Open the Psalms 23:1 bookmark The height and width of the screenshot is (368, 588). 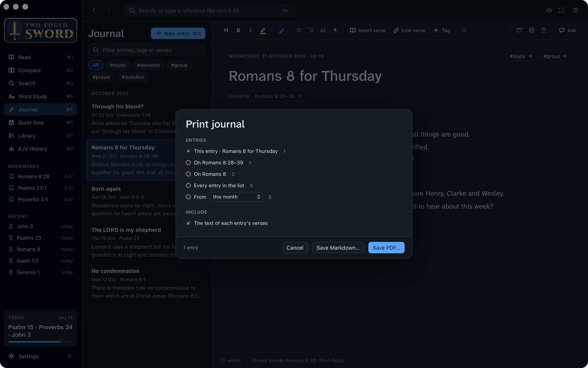(41, 188)
